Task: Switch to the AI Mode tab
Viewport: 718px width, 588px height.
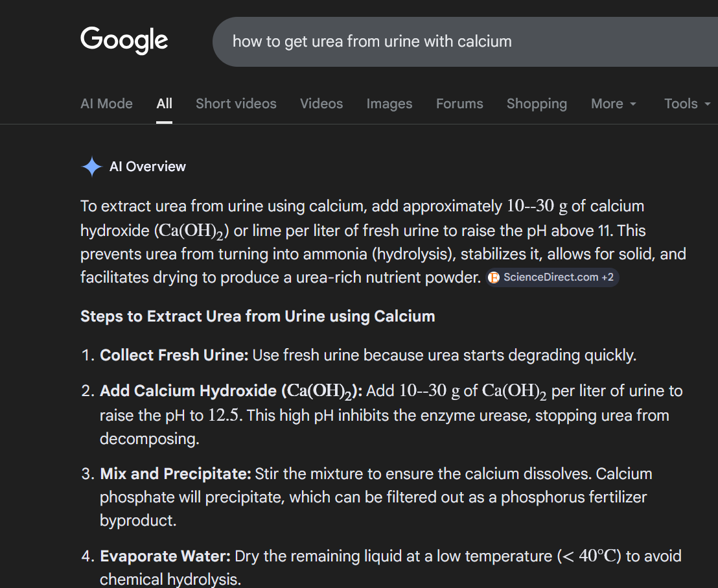Action: (106, 104)
